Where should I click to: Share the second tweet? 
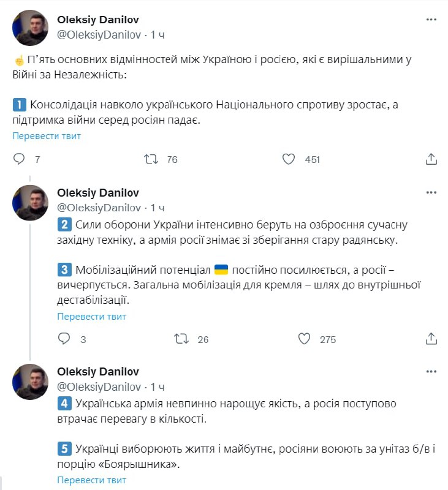431,339
